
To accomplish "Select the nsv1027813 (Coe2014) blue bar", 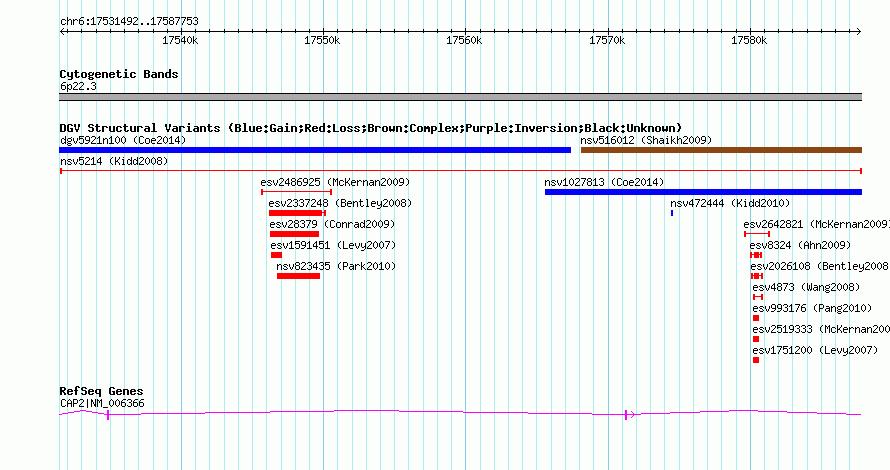I will coord(703,192).
